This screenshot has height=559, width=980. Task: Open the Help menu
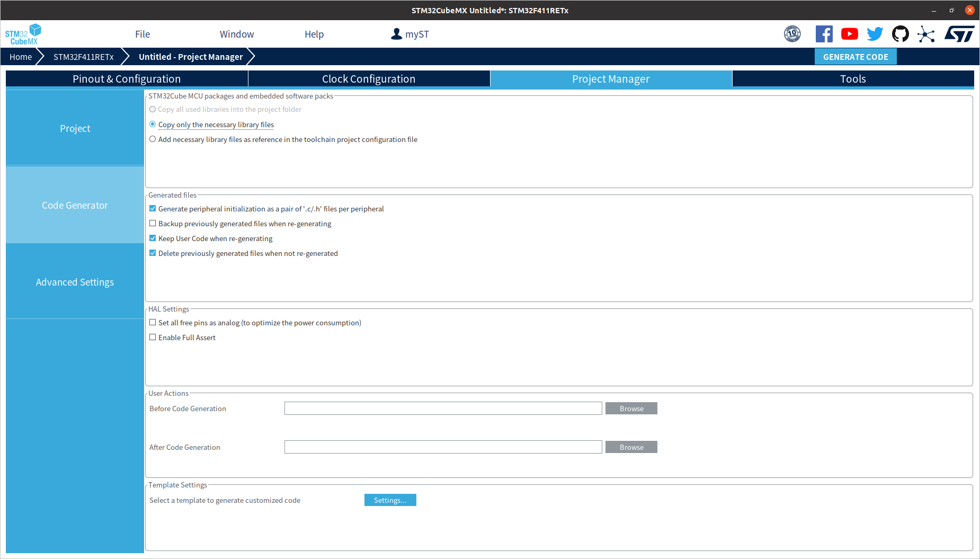[314, 34]
